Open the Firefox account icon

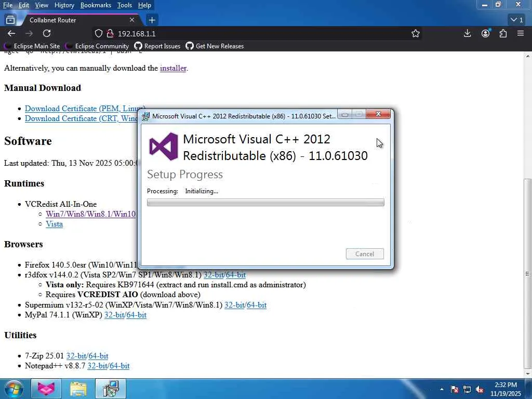point(486,33)
